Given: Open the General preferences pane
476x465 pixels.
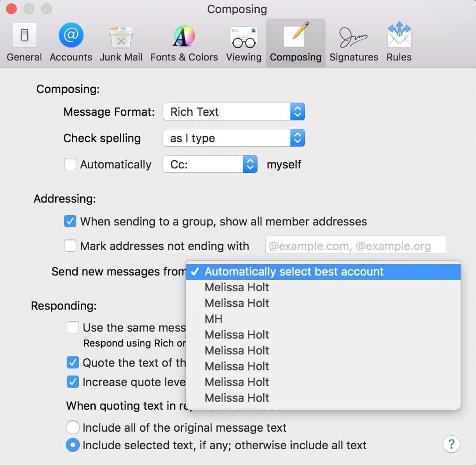Looking at the screenshot, I should point(24,43).
